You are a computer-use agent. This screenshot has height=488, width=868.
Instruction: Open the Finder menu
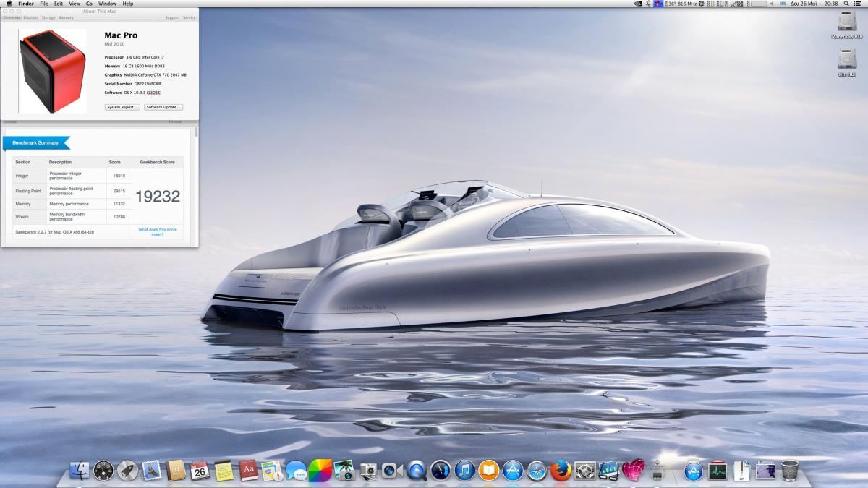coord(26,4)
